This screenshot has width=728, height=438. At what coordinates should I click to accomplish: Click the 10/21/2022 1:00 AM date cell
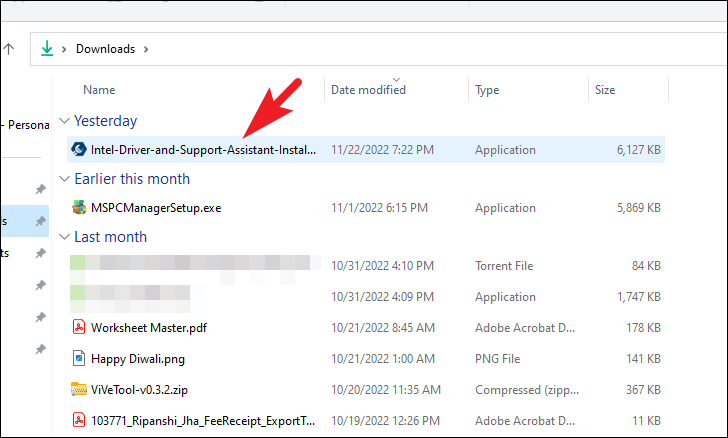pos(383,359)
